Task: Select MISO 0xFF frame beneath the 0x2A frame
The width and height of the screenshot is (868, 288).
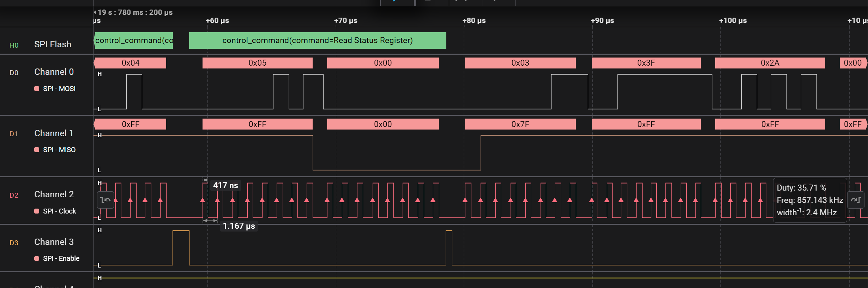Action: [770, 124]
